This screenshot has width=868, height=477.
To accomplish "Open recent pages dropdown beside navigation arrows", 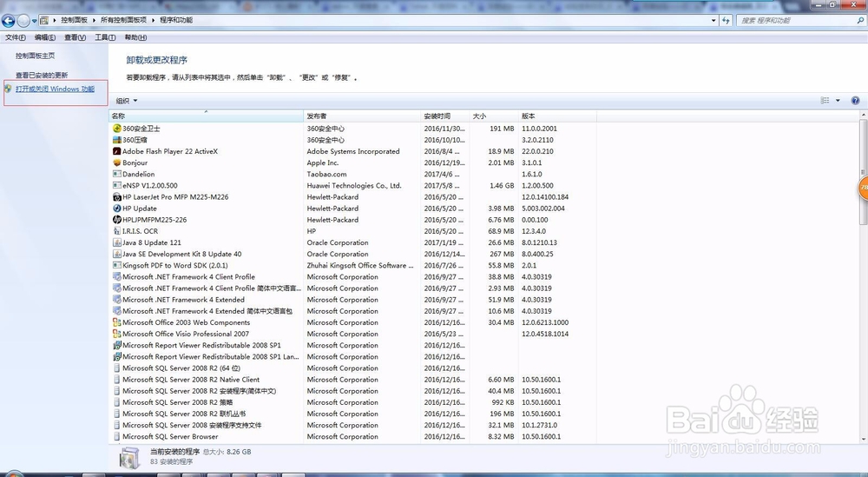I will (x=35, y=21).
